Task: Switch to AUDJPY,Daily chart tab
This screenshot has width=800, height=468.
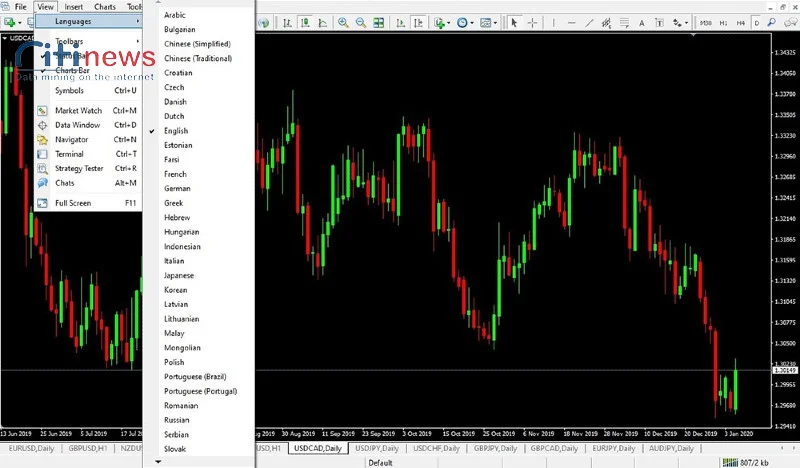Action: [671, 448]
